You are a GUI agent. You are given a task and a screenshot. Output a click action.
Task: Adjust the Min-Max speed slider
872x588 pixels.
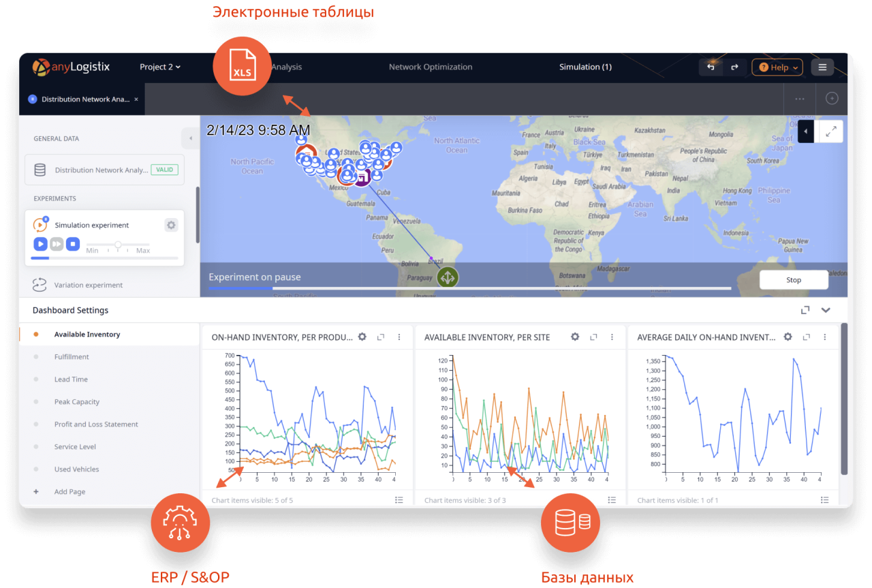pos(118,244)
